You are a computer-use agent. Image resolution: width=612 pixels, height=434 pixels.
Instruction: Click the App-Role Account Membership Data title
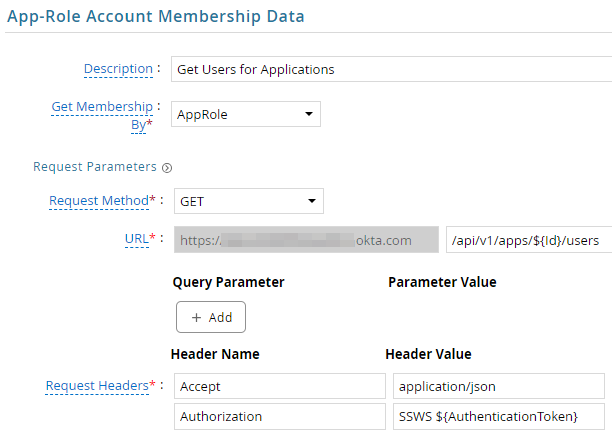coord(156,17)
